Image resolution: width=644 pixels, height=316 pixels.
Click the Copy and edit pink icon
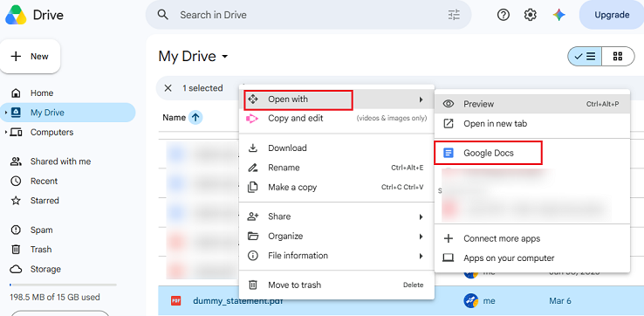pyautogui.click(x=252, y=119)
